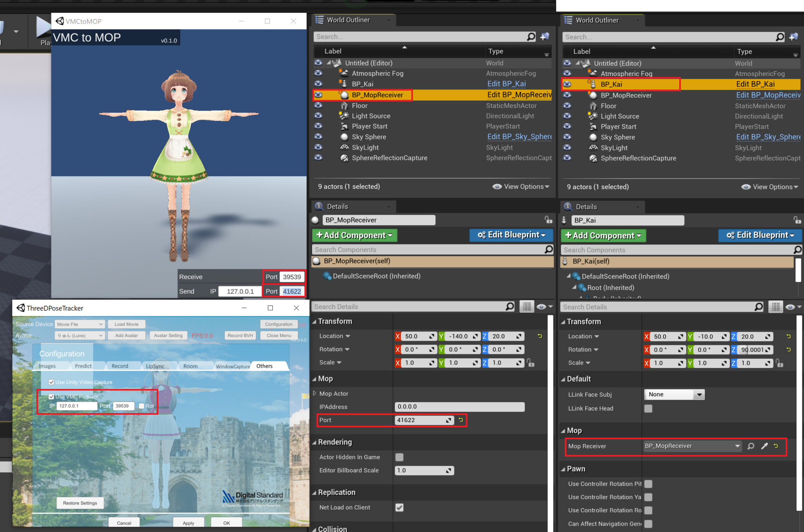This screenshot has height=532, width=804.
Task: Uncheck Net Load on Client under Replication
Action: coord(399,507)
